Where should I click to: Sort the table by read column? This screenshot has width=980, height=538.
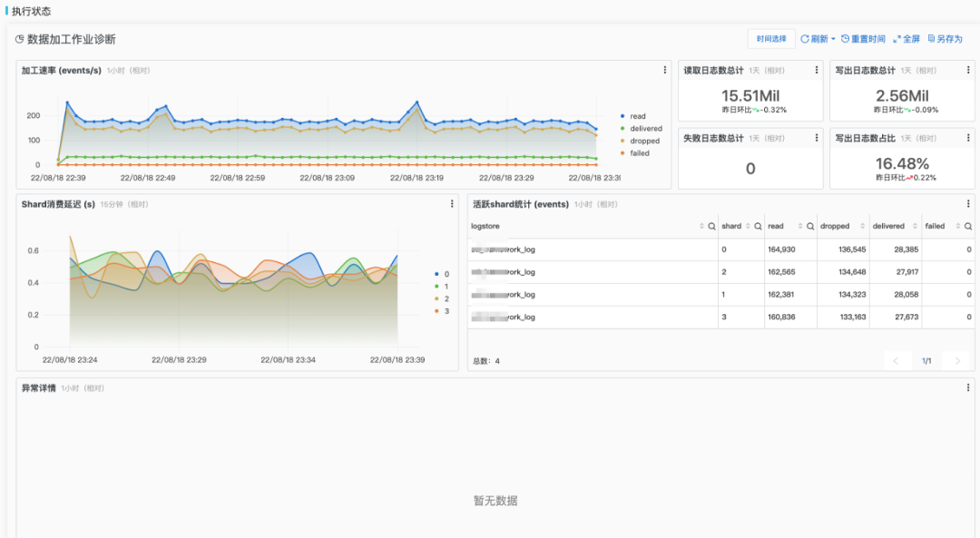click(x=799, y=226)
